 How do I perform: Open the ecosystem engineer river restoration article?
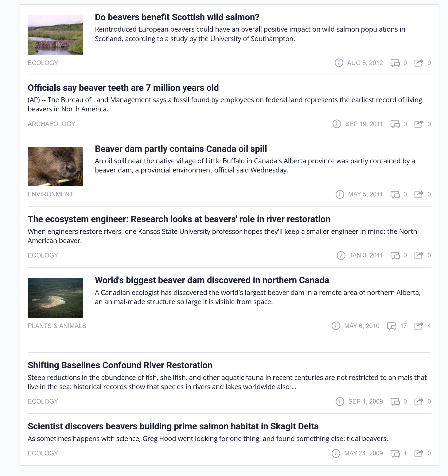click(179, 219)
